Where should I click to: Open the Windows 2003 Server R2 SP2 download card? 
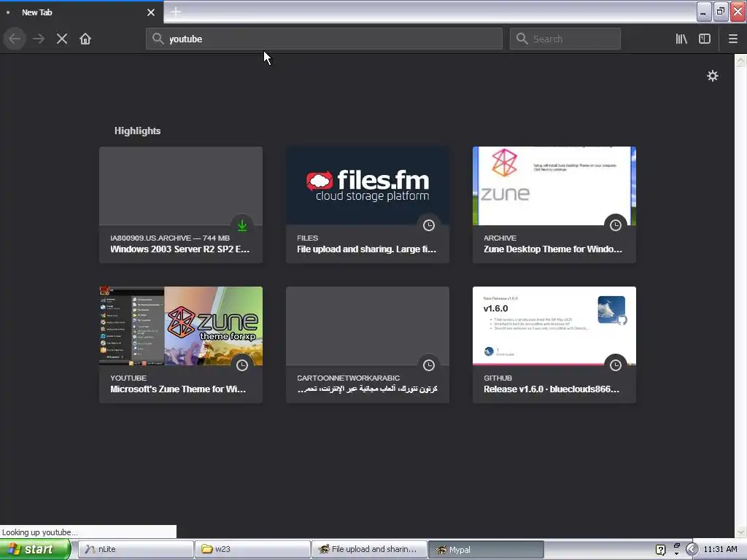(x=181, y=205)
